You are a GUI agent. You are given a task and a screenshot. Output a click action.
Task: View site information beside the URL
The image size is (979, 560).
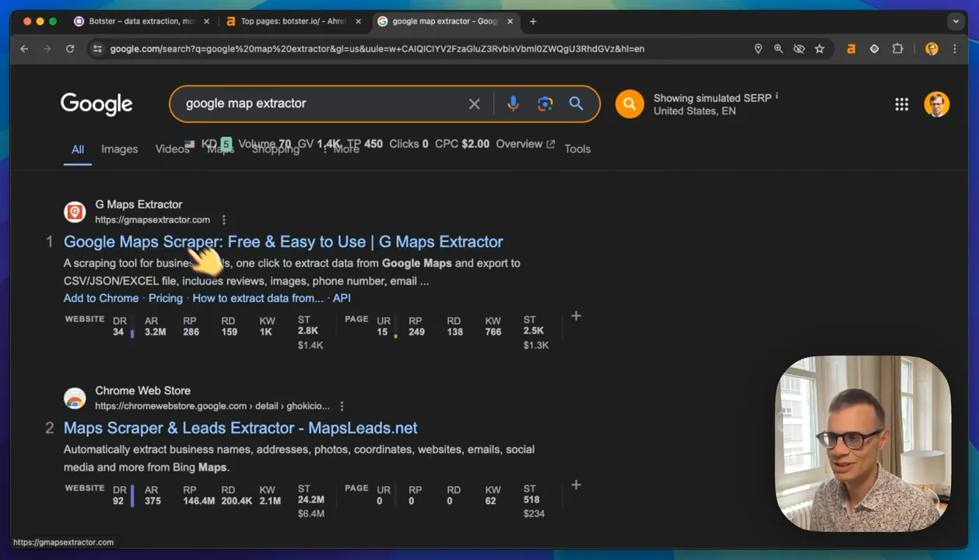click(96, 49)
